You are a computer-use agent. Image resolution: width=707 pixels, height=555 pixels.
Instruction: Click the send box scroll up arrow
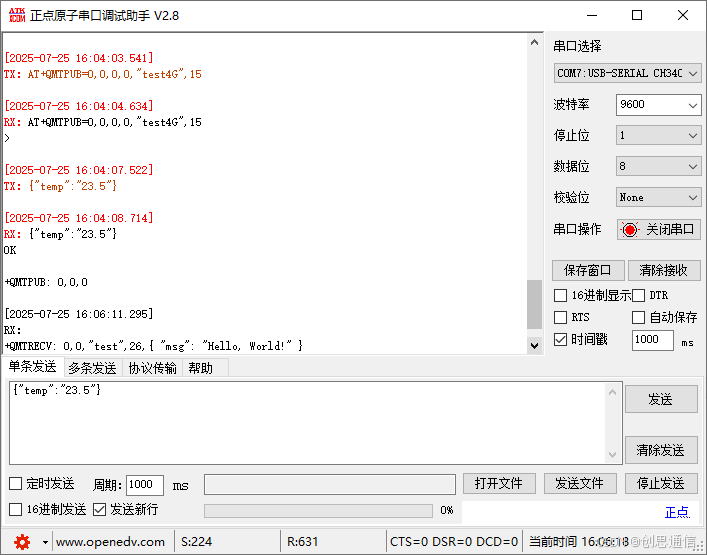612,392
